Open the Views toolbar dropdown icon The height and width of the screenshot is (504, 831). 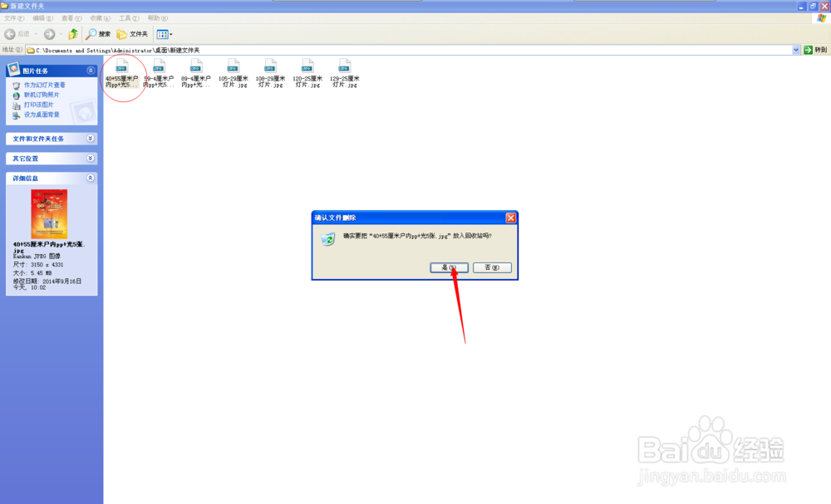165,34
